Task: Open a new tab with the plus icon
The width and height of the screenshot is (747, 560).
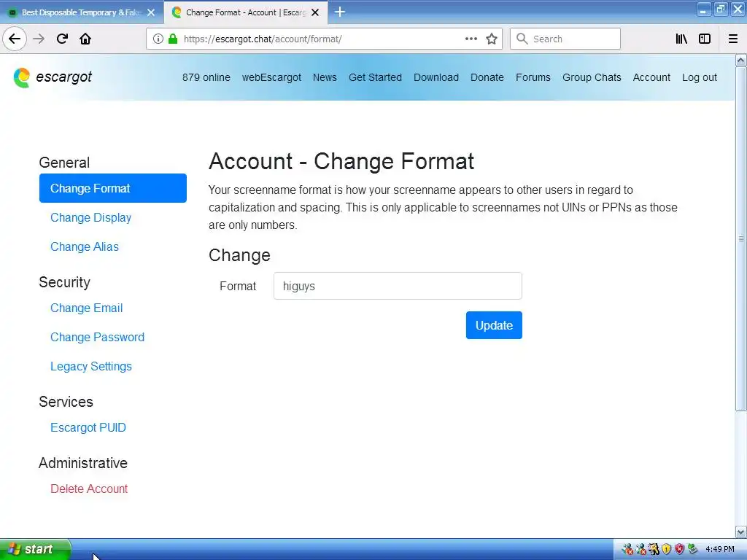Action: 340,12
